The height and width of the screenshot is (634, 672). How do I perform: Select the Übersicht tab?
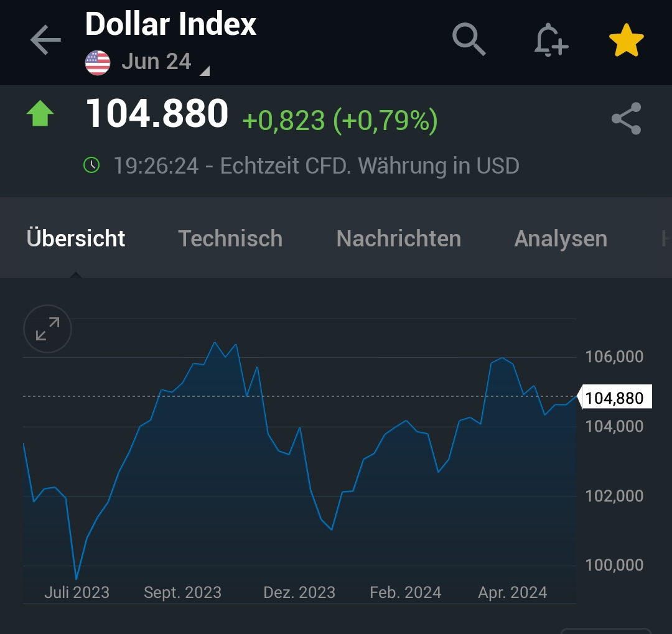point(76,238)
